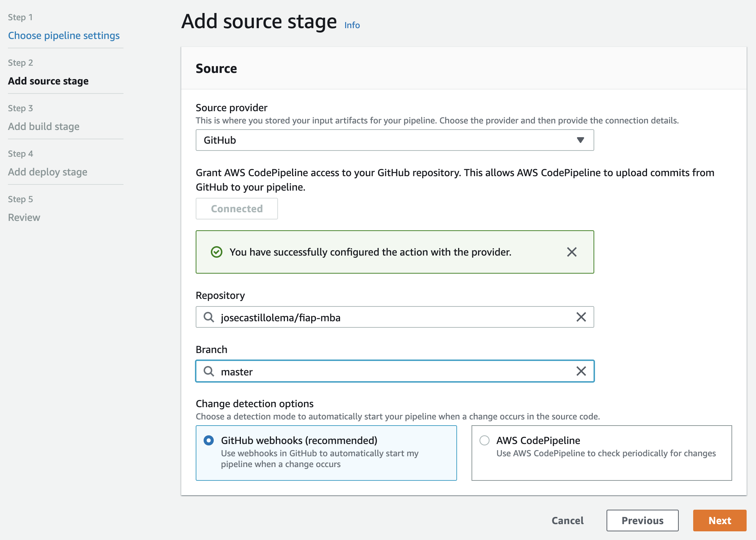Go to Choose pipeline settings step
Screen dimensions: 756x540
coord(64,35)
